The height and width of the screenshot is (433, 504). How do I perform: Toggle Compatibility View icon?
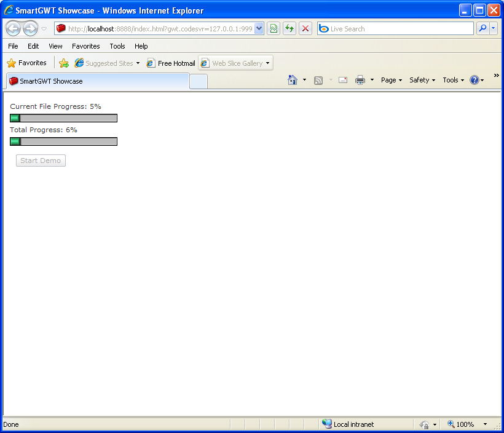274,29
